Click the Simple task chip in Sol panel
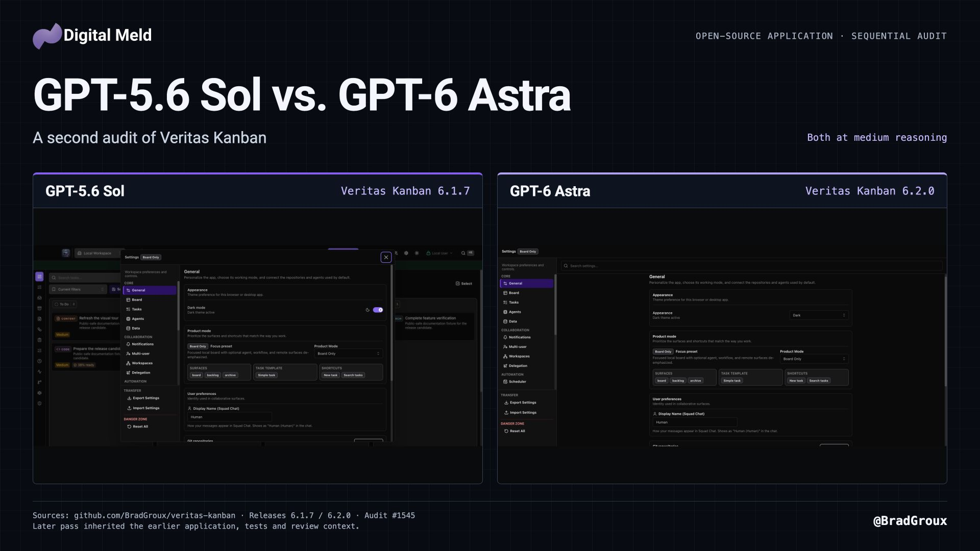Viewport: 980px width, 551px height. (266, 375)
